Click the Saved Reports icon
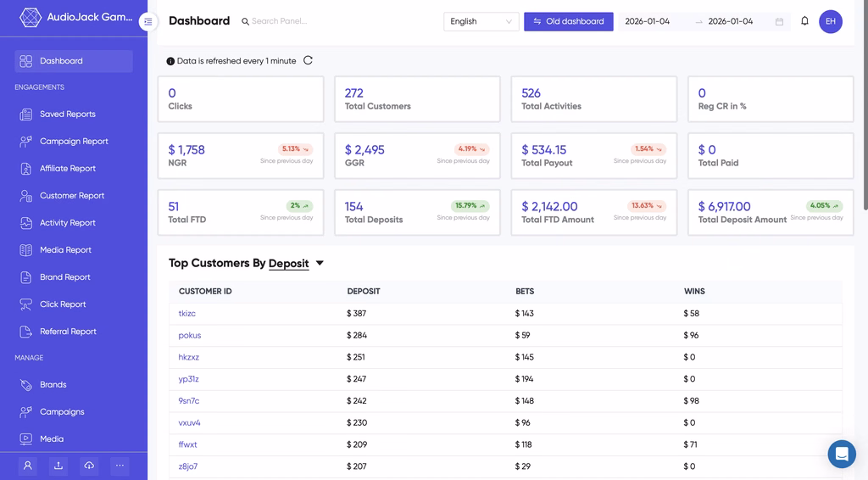The height and width of the screenshot is (480, 868). pyautogui.click(x=26, y=114)
